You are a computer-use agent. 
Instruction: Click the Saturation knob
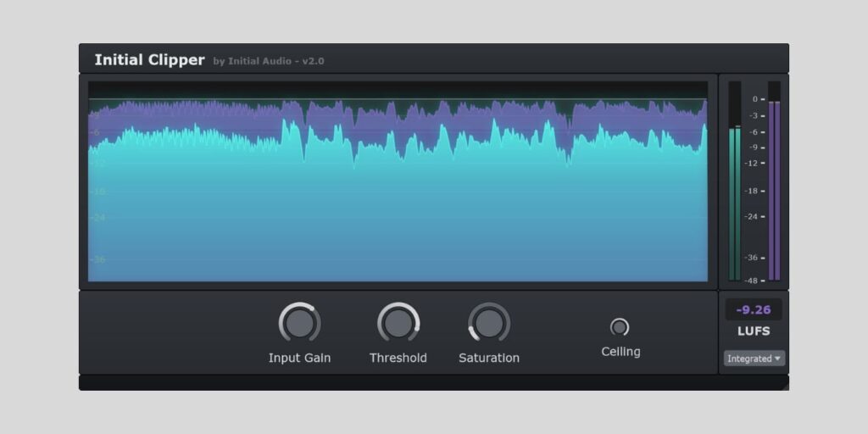click(489, 323)
